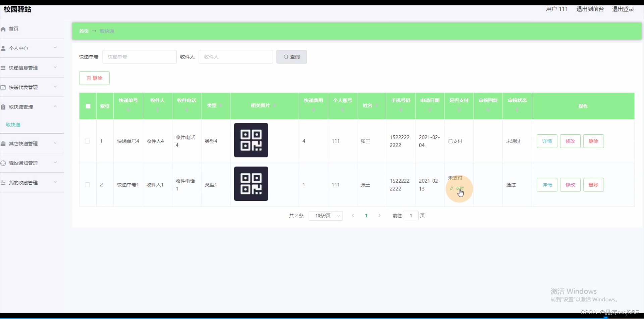
Task: Click the 快递代发管理 card icon
Action: coord(3,87)
